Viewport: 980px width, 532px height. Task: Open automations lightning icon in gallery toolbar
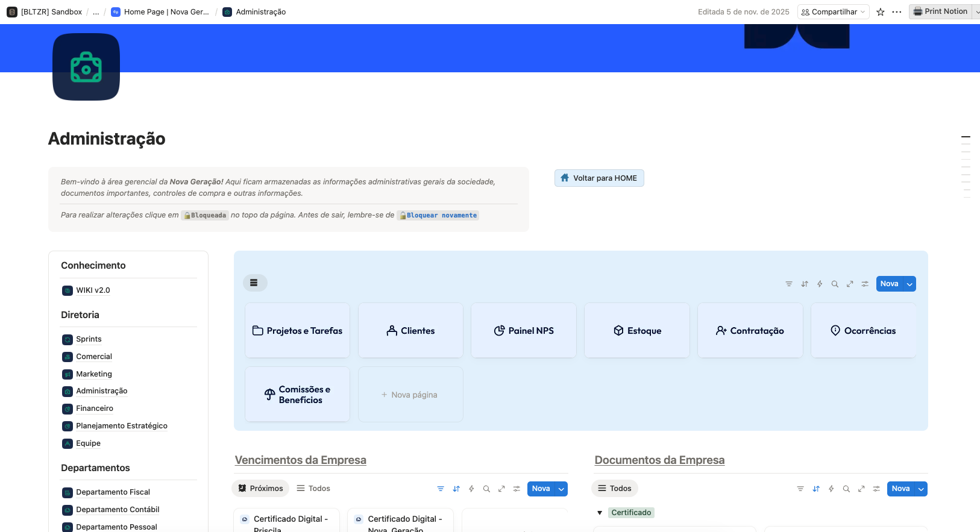tap(820, 284)
